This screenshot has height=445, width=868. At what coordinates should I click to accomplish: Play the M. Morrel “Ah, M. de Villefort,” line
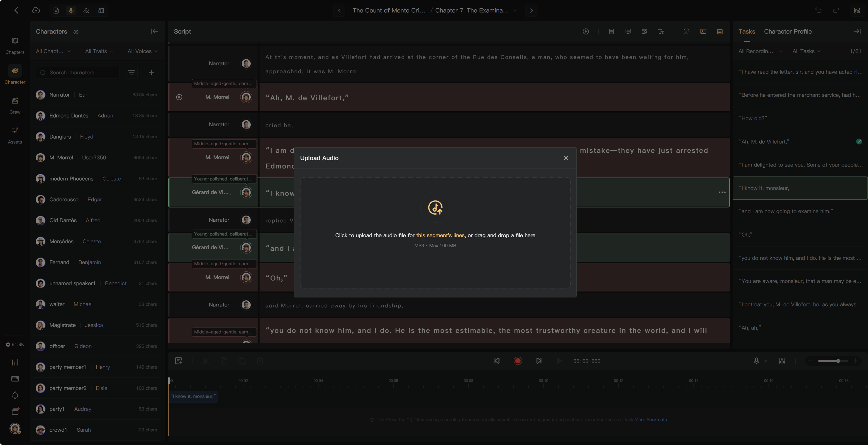coord(179,97)
